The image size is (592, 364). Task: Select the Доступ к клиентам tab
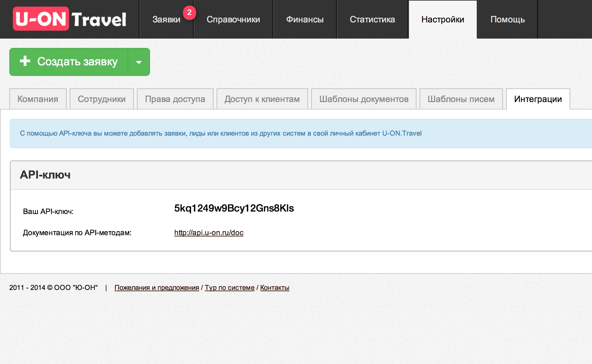tap(262, 99)
